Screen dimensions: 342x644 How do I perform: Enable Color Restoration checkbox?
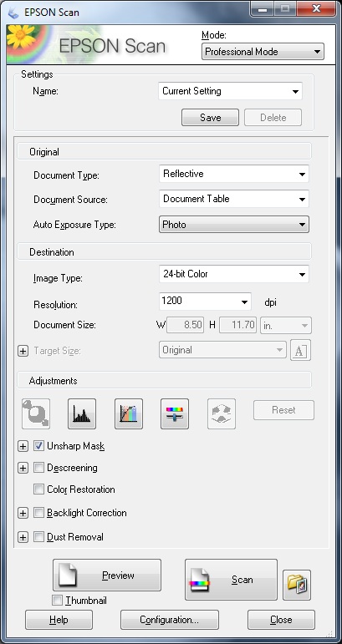pos(38,489)
